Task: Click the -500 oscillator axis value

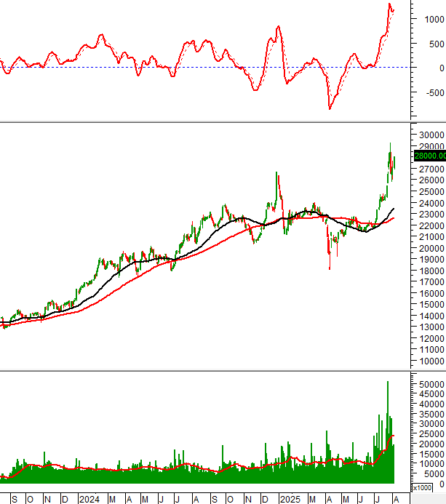Action: pos(435,92)
